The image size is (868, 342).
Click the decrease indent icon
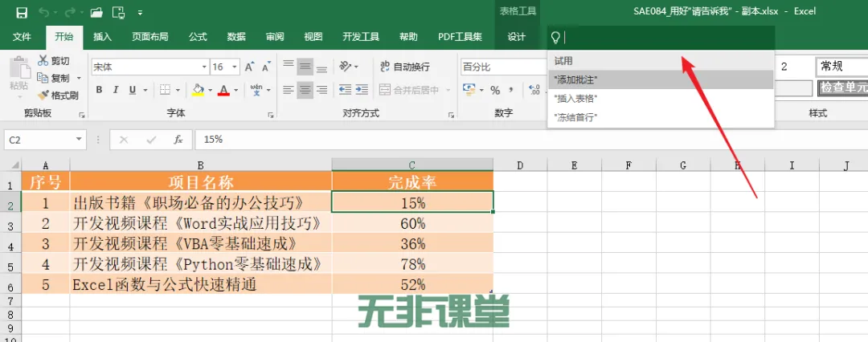tap(346, 90)
